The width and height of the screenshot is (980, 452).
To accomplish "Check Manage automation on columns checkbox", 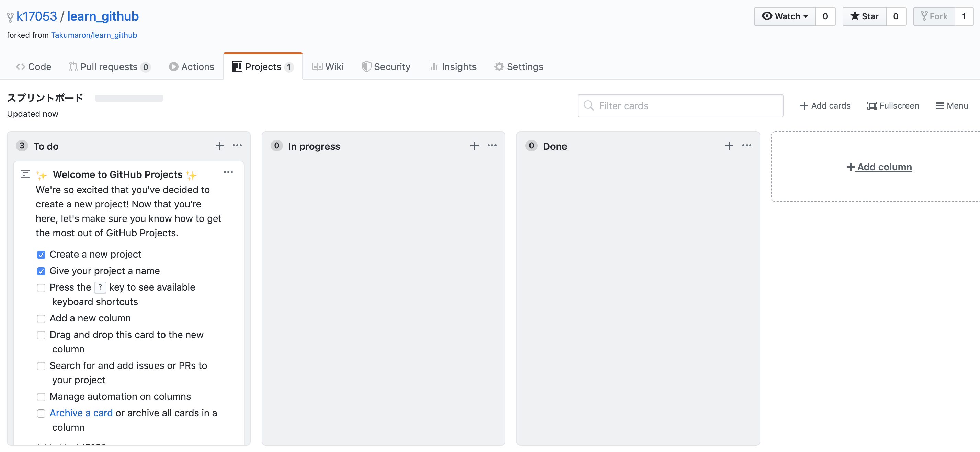I will pos(41,397).
